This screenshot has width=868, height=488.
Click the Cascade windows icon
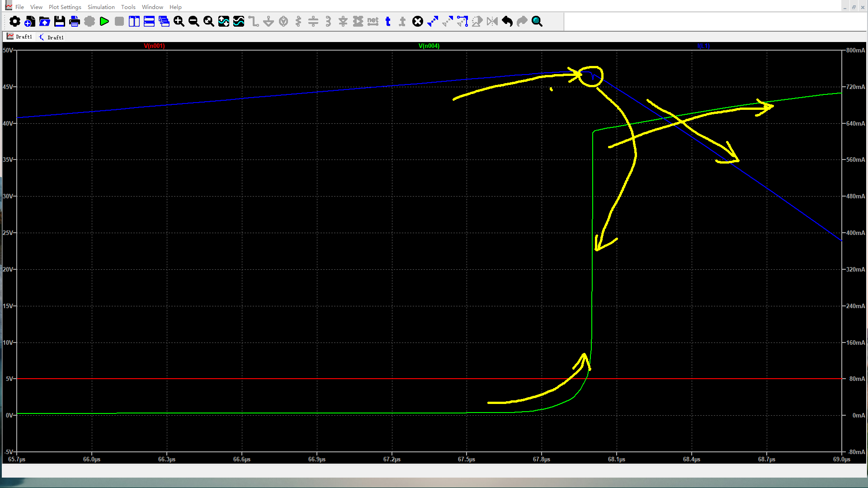point(164,21)
